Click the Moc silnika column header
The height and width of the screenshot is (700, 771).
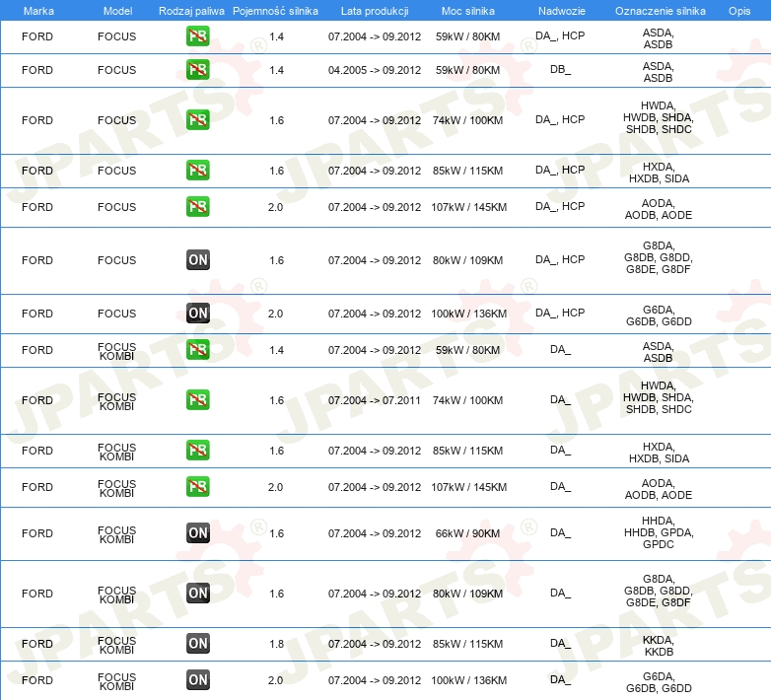(467, 11)
